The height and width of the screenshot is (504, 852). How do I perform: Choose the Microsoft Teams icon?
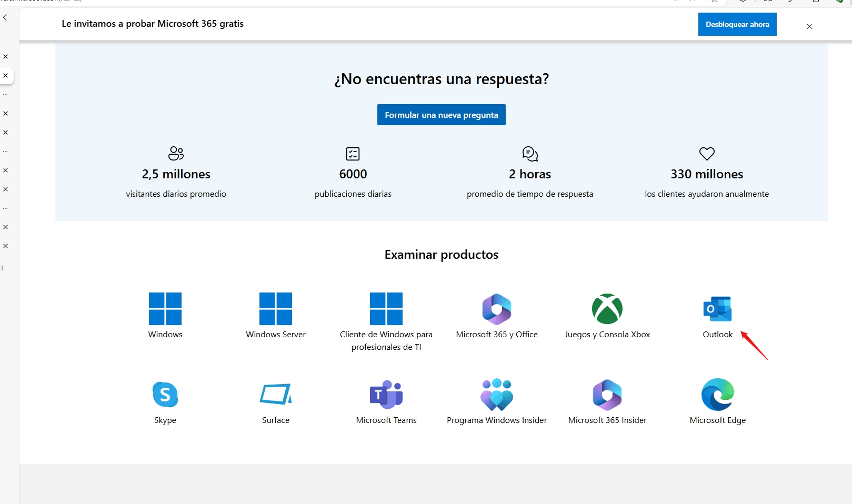click(386, 395)
